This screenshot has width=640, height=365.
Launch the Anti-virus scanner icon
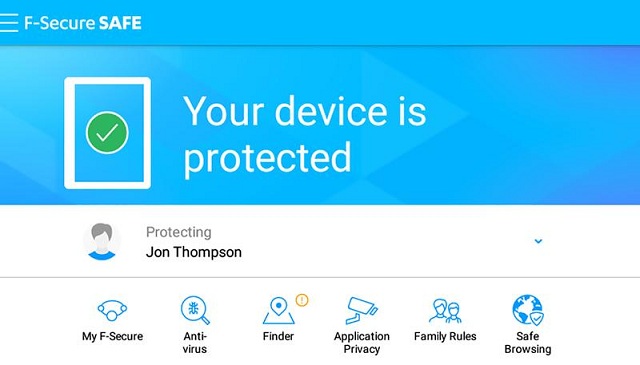pyautogui.click(x=195, y=310)
